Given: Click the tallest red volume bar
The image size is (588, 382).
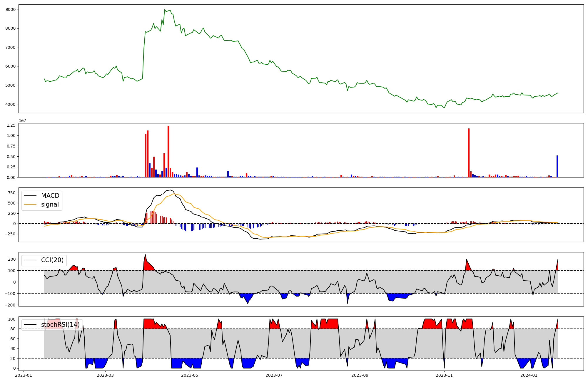Looking at the screenshot, I should pyautogui.click(x=168, y=151).
